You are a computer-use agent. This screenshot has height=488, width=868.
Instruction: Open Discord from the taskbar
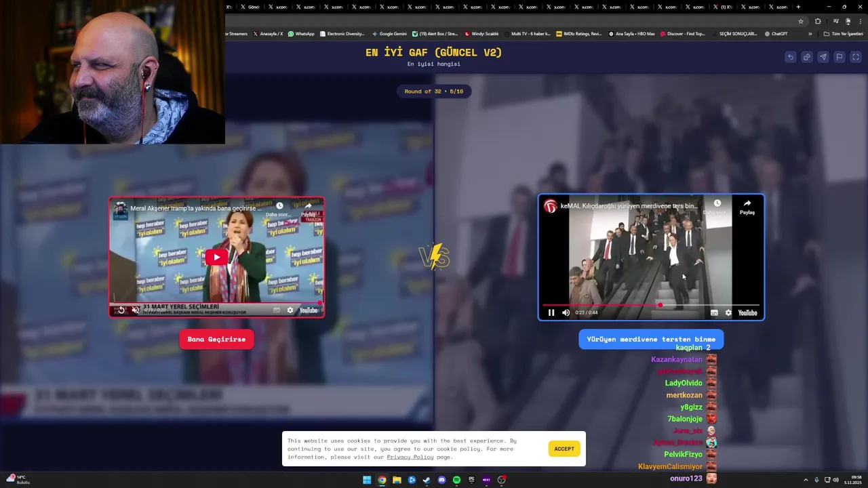point(441,480)
